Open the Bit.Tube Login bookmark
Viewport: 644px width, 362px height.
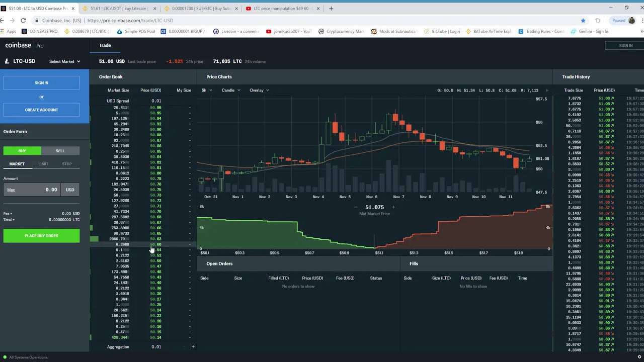(442, 31)
